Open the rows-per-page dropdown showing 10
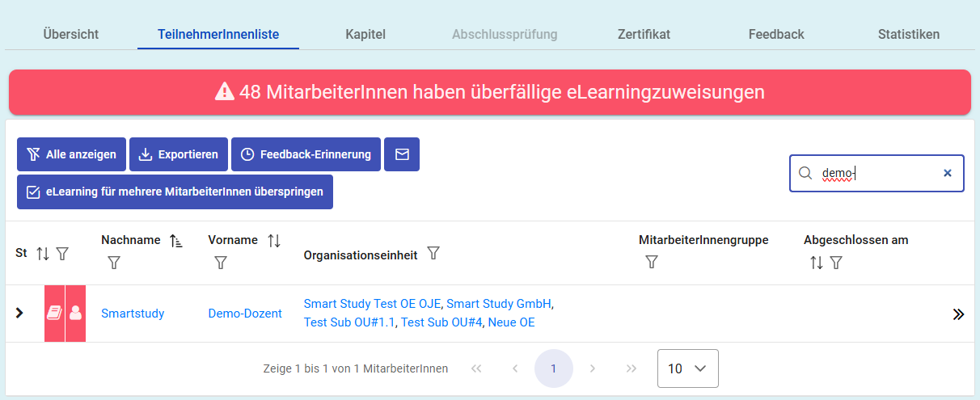980x400 pixels. [x=687, y=368]
